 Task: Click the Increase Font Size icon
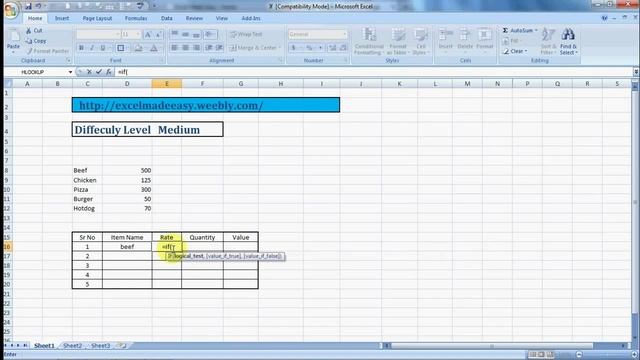(x=148, y=34)
